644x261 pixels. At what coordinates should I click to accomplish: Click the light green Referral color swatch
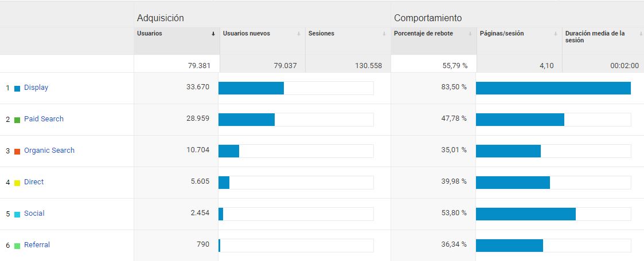pos(17,246)
